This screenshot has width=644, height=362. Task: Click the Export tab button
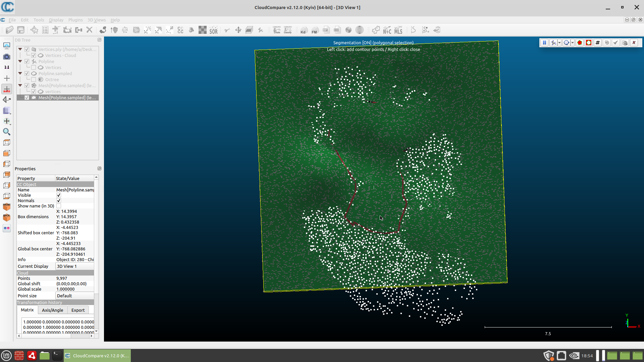point(78,310)
